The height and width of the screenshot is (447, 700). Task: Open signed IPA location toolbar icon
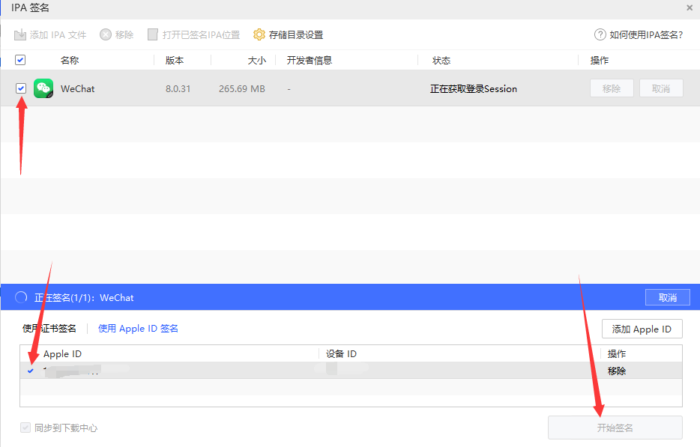pyautogui.click(x=153, y=35)
